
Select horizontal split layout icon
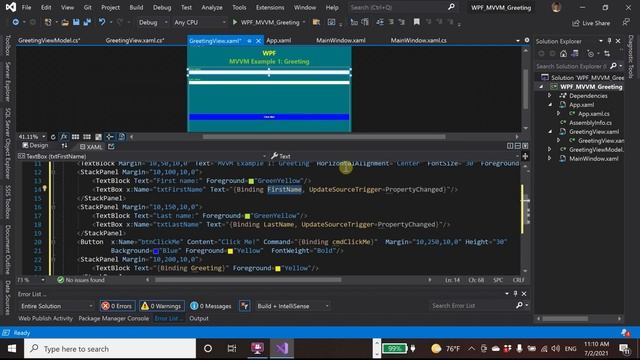pos(518,146)
